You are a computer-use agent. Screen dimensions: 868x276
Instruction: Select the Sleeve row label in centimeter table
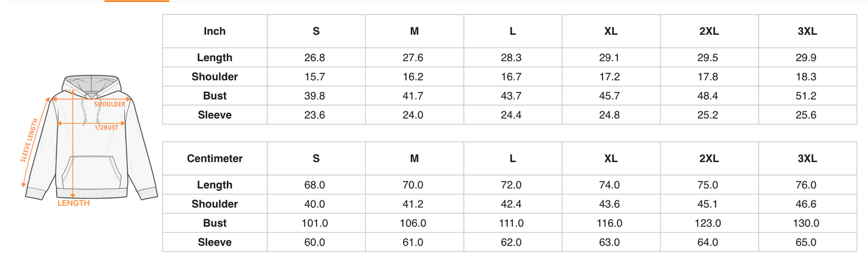coord(215,242)
